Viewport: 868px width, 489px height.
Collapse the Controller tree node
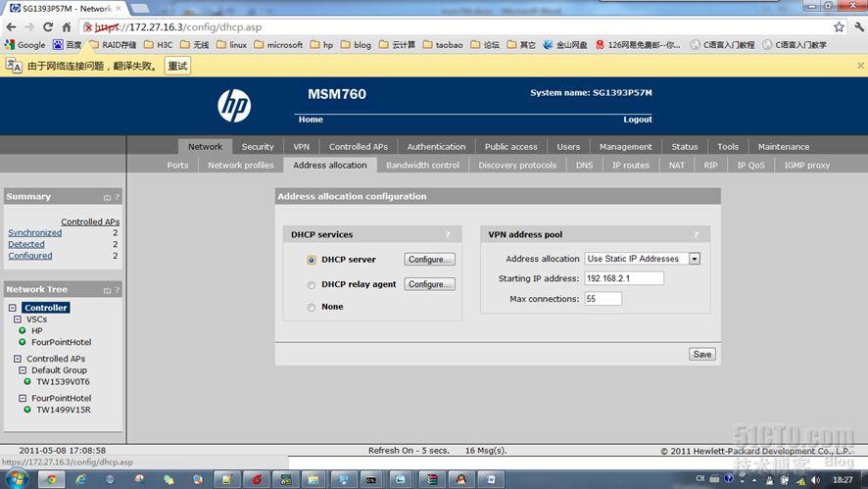[13, 308]
